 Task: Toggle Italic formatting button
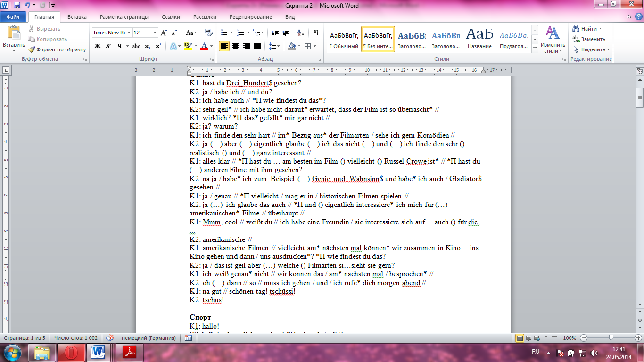(108, 46)
